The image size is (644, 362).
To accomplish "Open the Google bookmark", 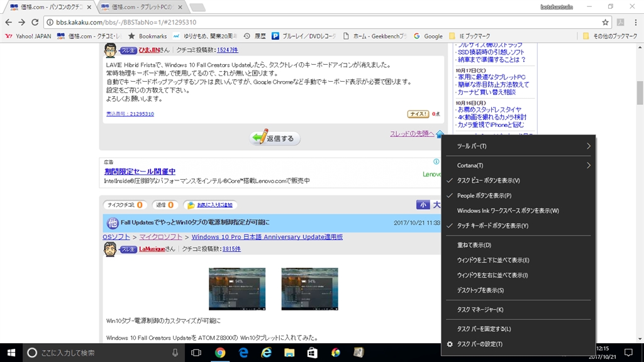I will (x=428, y=36).
